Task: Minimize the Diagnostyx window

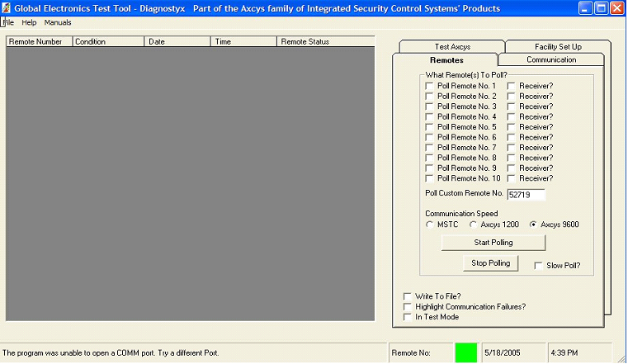Action: [585, 8]
